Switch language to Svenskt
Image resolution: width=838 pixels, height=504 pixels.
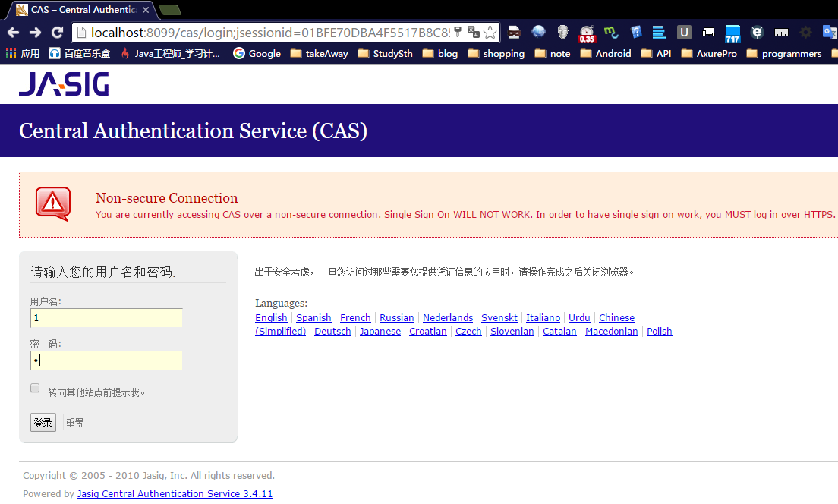tap(499, 317)
